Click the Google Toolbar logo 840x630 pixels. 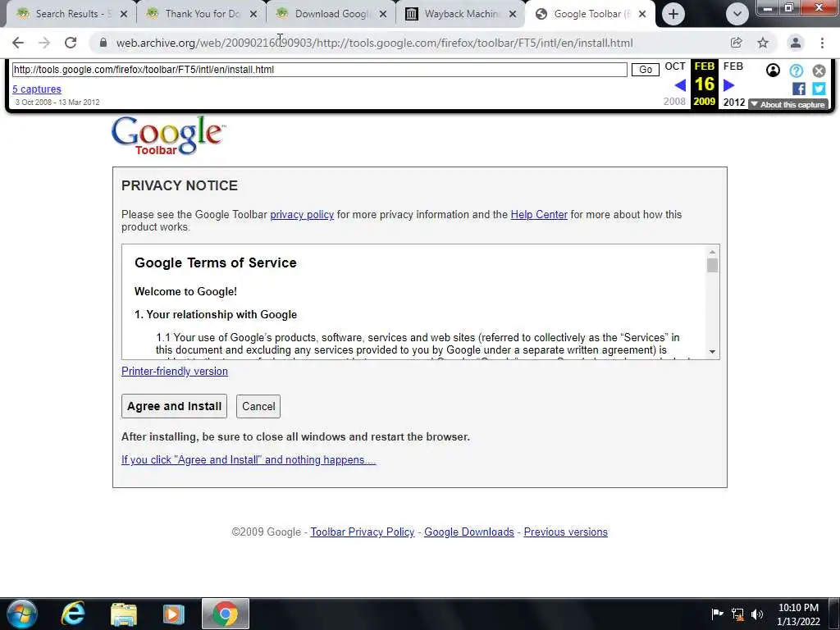tap(168, 135)
